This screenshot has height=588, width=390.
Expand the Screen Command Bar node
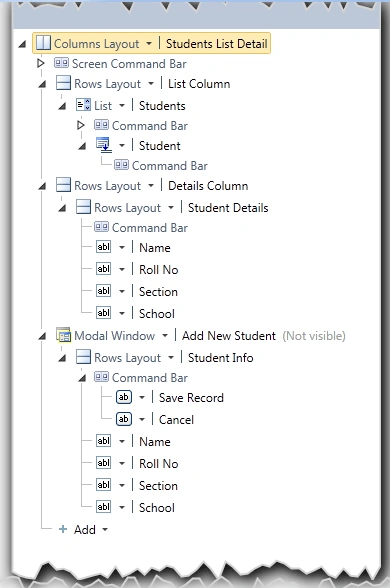click(41, 63)
